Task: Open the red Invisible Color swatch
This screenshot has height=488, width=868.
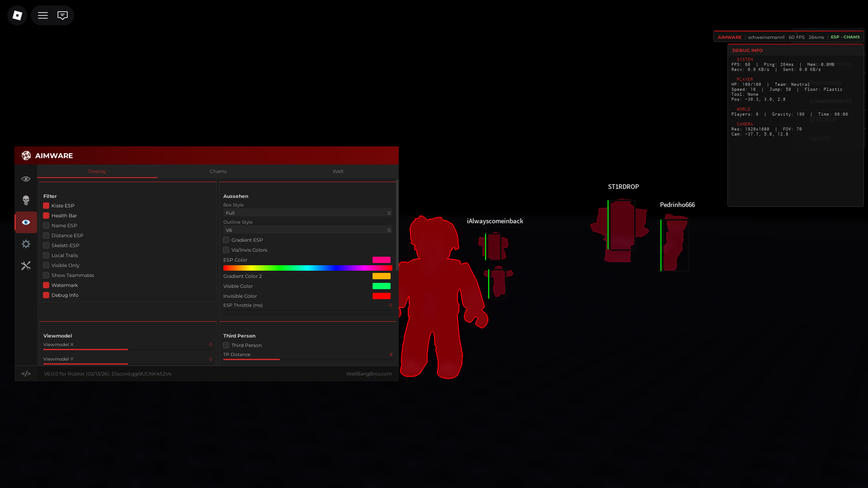Action: [x=382, y=296]
